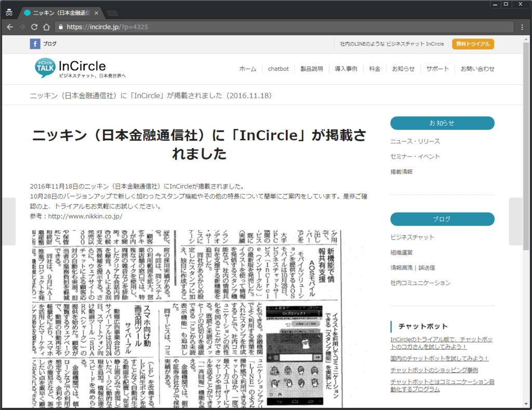Click the breadcrumb title with (2016.11.18)
This screenshot has width=532, height=410.
click(151, 96)
